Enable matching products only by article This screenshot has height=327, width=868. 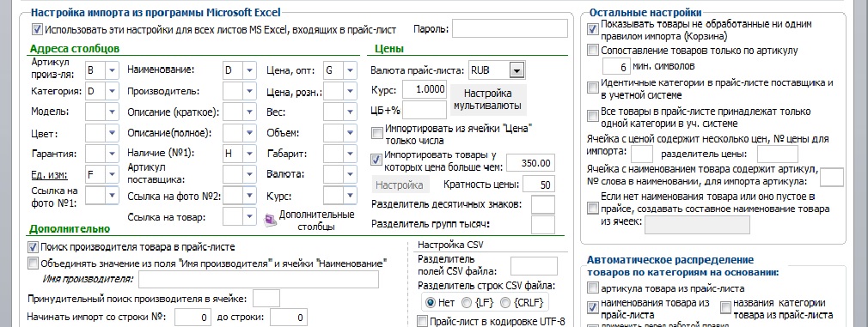(x=593, y=51)
